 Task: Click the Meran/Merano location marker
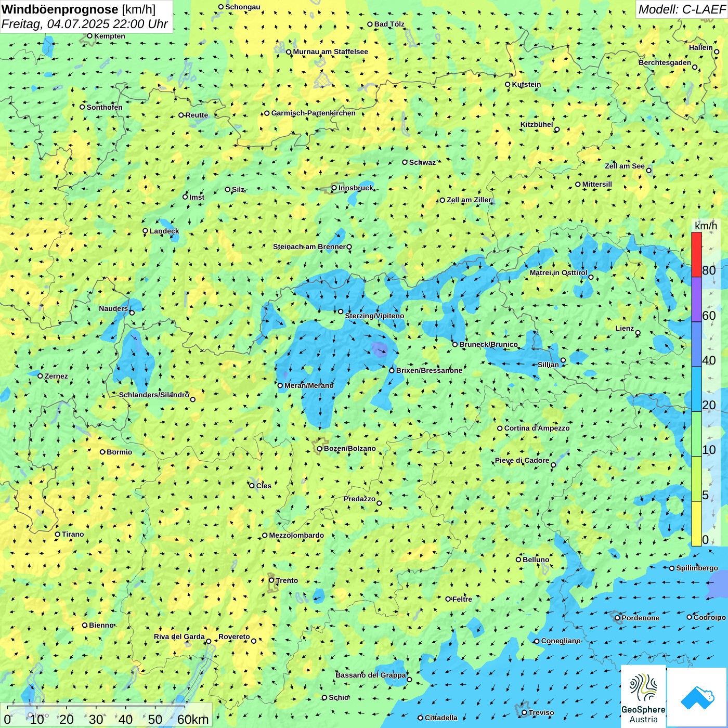(x=280, y=385)
